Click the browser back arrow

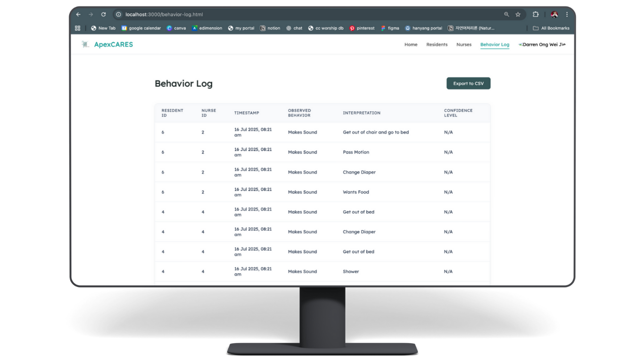pyautogui.click(x=79, y=15)
